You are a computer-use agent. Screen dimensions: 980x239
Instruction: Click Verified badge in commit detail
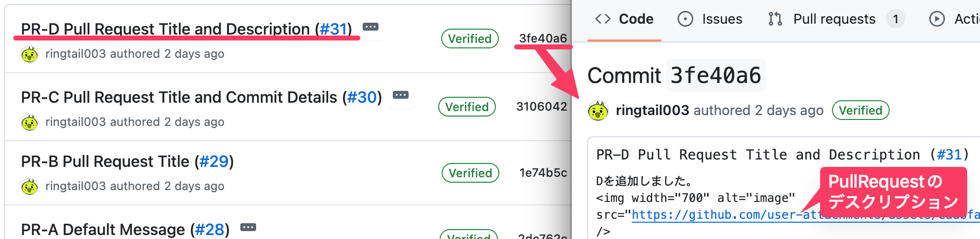point(861,111)
